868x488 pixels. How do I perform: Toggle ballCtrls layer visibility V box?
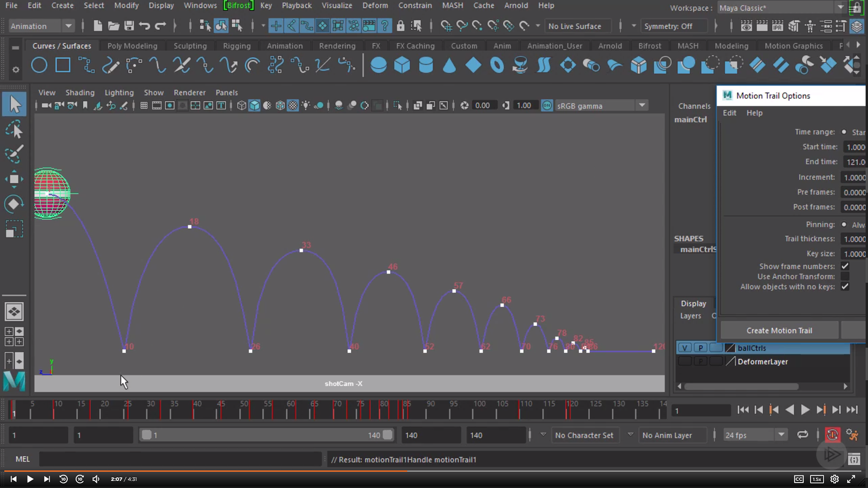(685, 348)
